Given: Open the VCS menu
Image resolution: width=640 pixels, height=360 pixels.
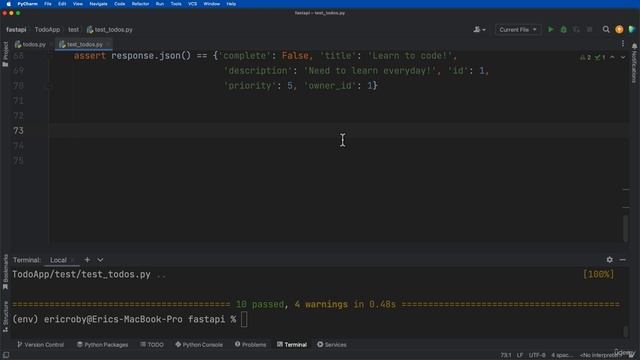Looking at the screenshot, I should coord(193,4).
